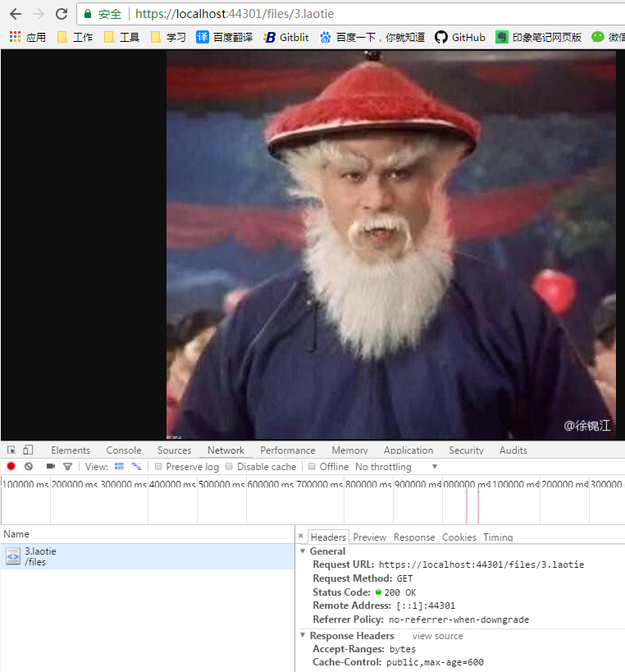Open the 工具 bookmark folder
The height and width of the screenshot is (672, 625).
pos(122,37)
